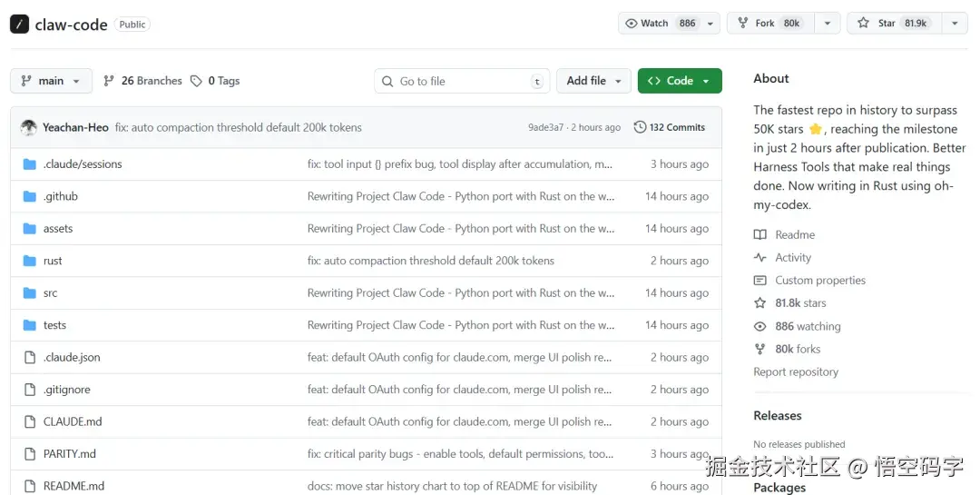This screenshot has height=495, width=980.
Task: Open the assets folder name
Action: click(x=58, y=228)
